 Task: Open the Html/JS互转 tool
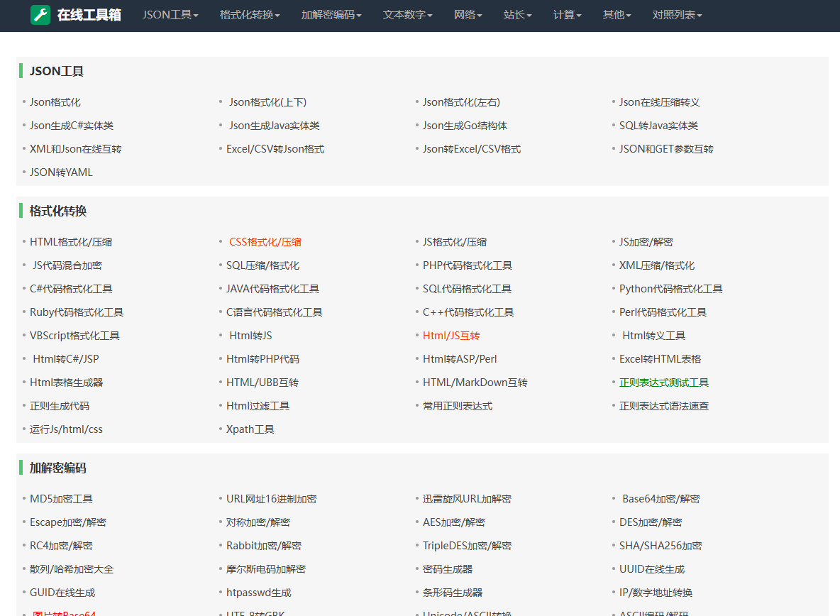(x=451, y=336)
